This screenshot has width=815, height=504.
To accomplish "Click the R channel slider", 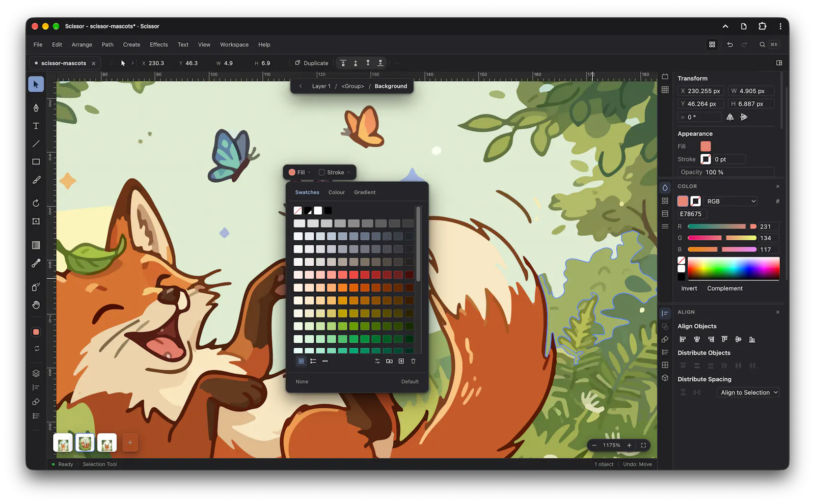I will [722, 227].
